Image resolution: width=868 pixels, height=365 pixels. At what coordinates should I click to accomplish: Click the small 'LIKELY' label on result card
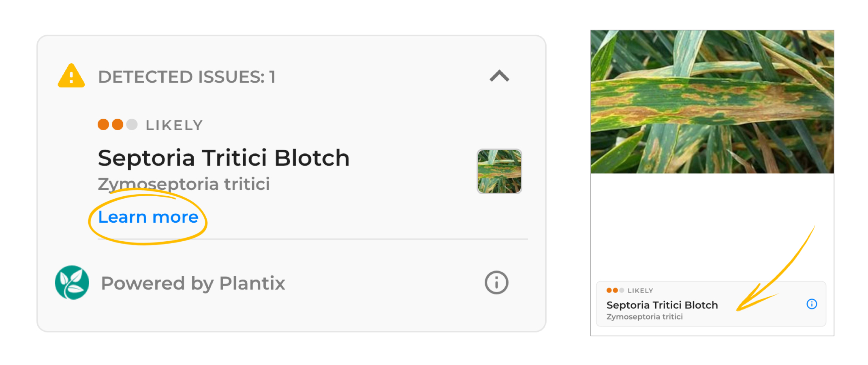(x=640, y=291)
